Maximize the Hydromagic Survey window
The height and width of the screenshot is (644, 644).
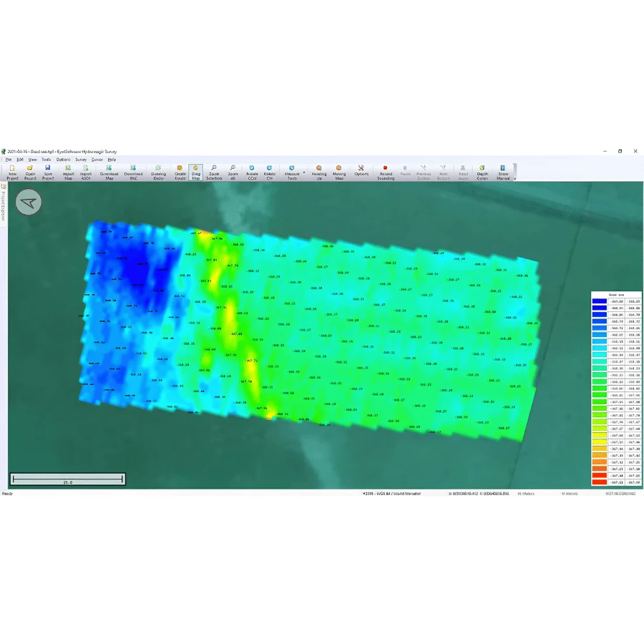(620, 151)
